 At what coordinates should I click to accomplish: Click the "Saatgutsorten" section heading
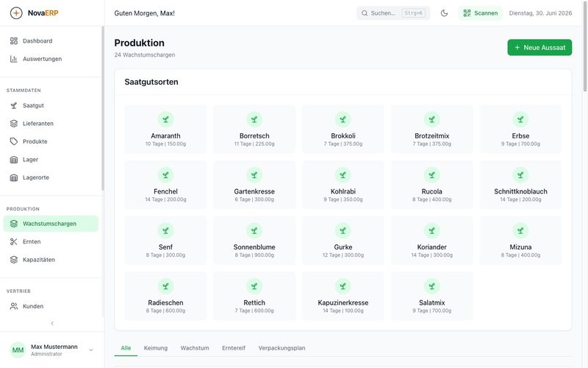151,82
